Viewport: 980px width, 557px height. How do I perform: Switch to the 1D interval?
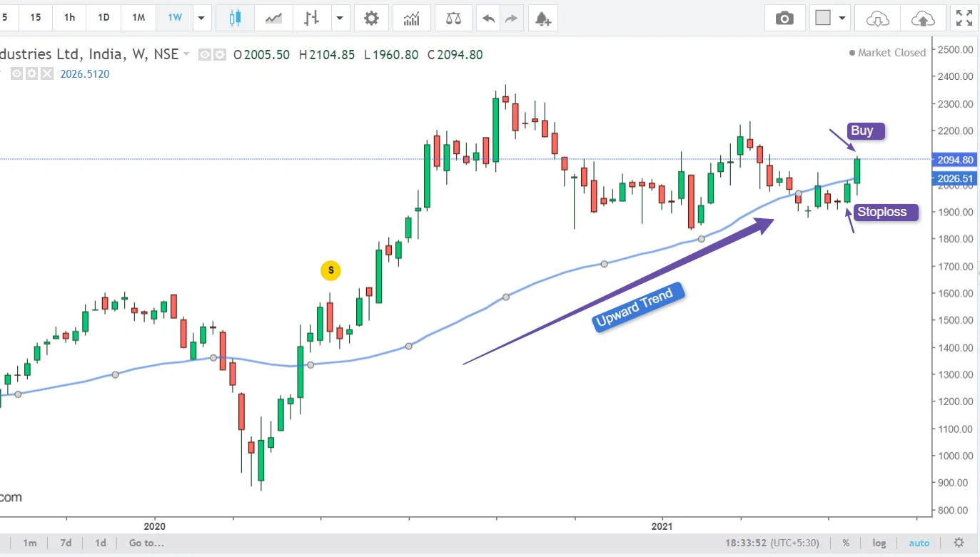click(103, 18)
